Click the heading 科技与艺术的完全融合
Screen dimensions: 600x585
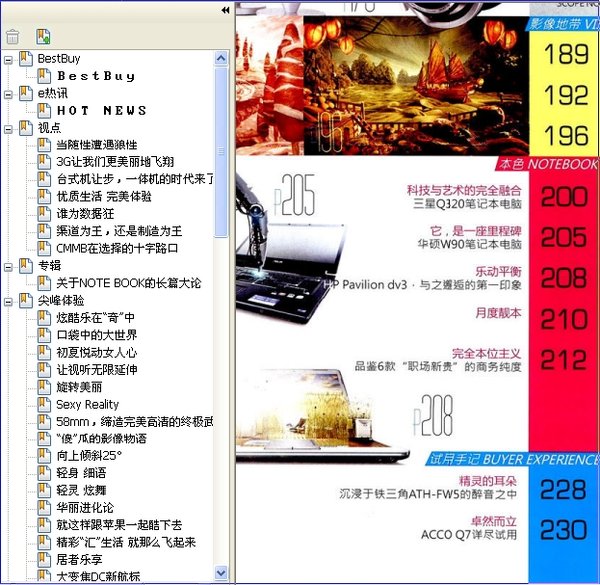(464, 190)
